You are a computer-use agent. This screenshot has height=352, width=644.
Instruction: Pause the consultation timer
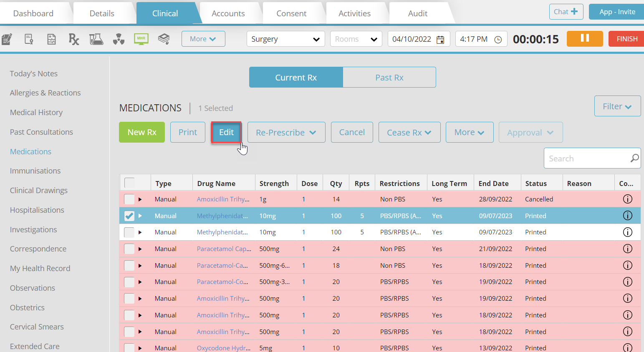point(585,38)
